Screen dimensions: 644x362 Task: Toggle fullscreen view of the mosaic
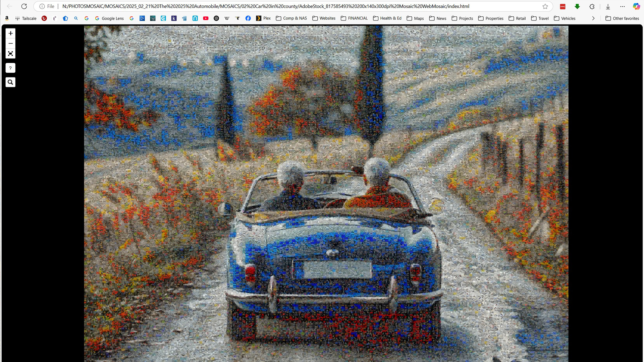pyautogui.click(x=10, y=54)
